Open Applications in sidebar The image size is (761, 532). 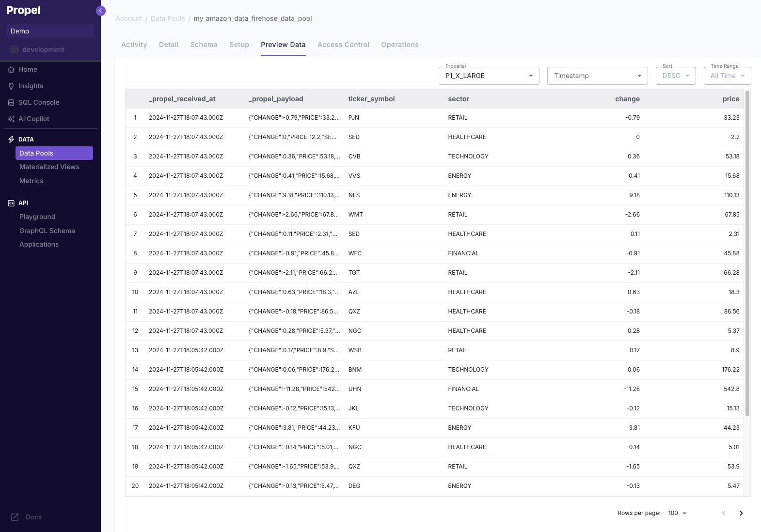point(39,245)
